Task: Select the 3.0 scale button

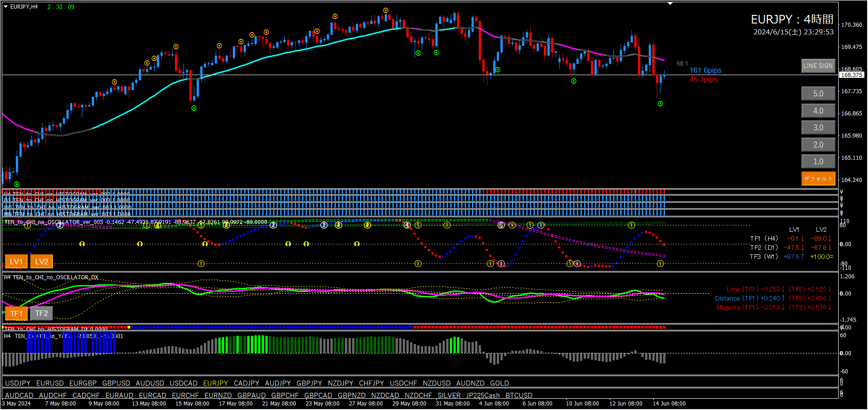Action: coord(818,128)
